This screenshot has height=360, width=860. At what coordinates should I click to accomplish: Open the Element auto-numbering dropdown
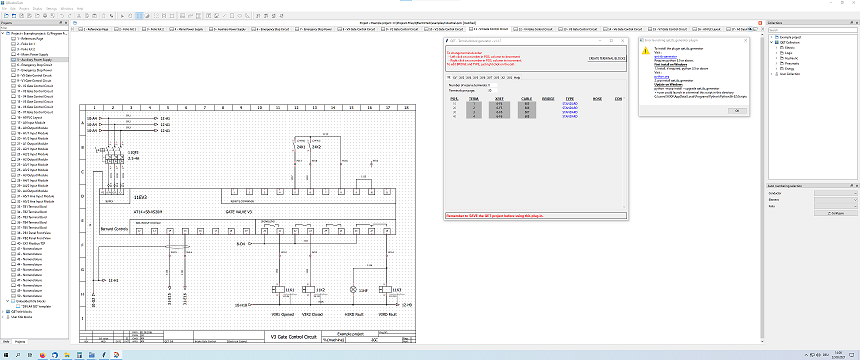835,200
